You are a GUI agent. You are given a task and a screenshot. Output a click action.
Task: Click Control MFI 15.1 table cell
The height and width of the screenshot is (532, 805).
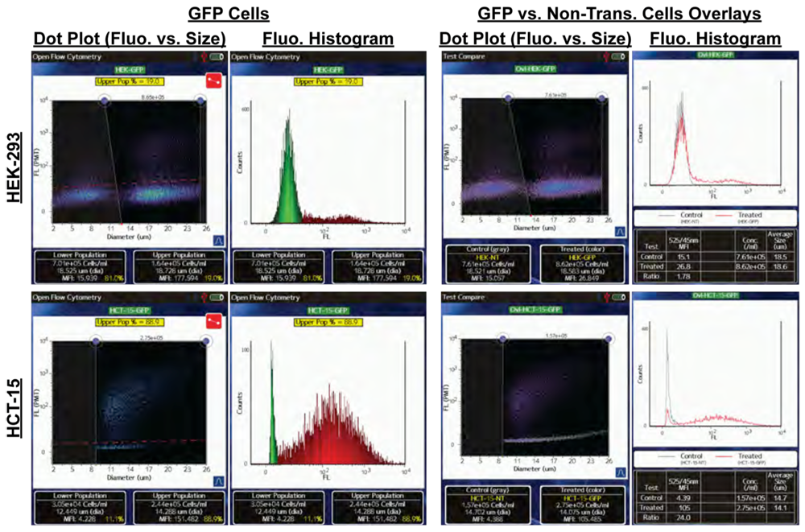[x=683, y=256]
